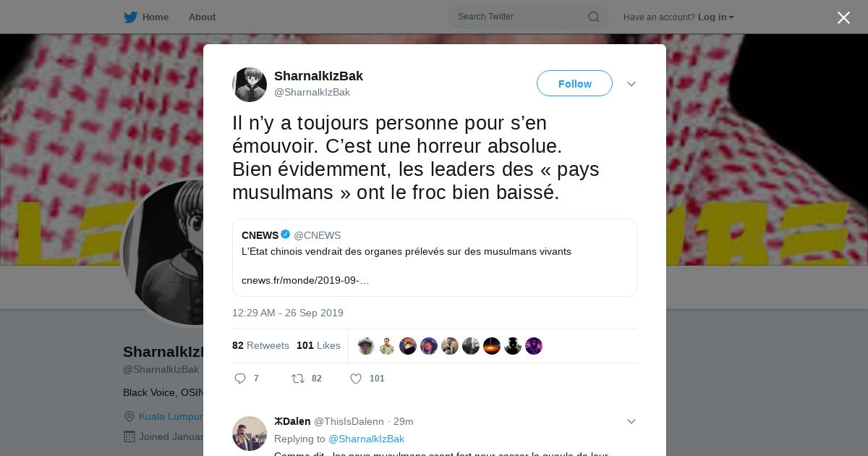Click the search magnifier icon

tap(593, 17)
